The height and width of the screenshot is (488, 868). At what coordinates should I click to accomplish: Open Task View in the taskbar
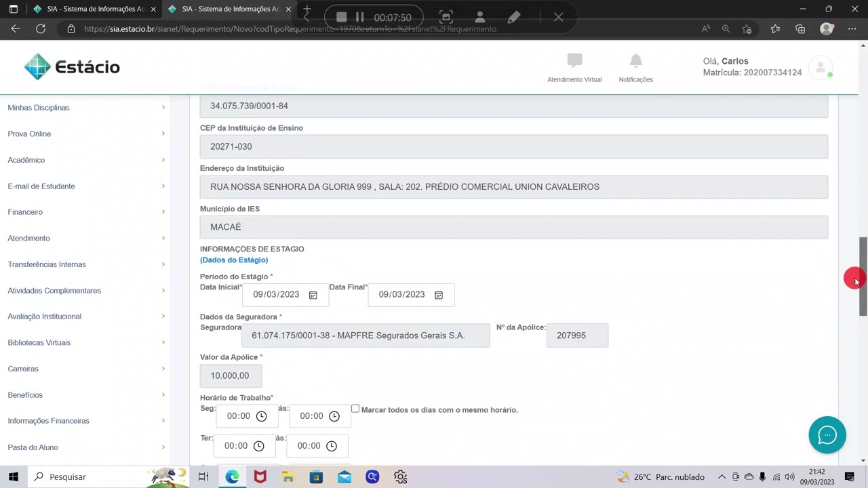pyautogui.click(x=203, y=476)
